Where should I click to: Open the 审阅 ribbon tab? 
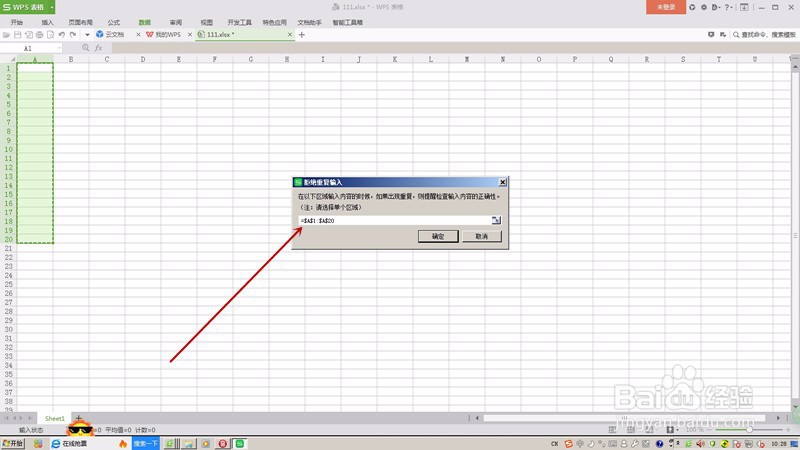click(x=176, y=22)
